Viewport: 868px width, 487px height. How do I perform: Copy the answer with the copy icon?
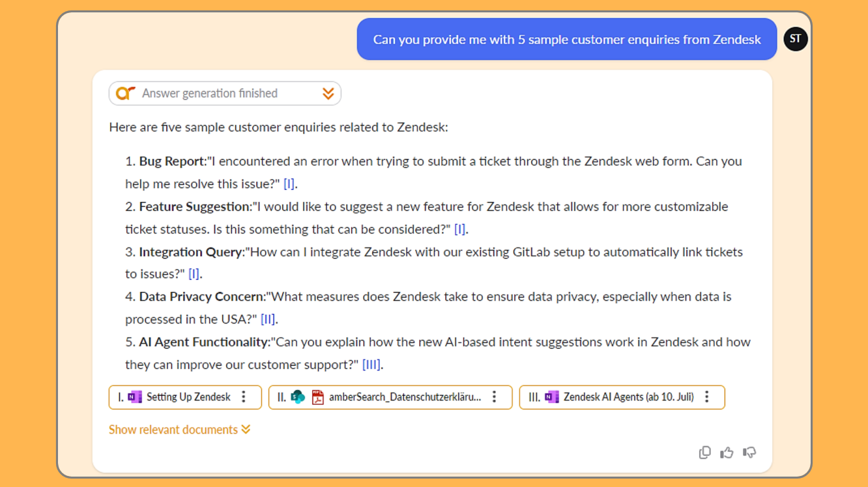pyautogui.click(x=704, y=452)
